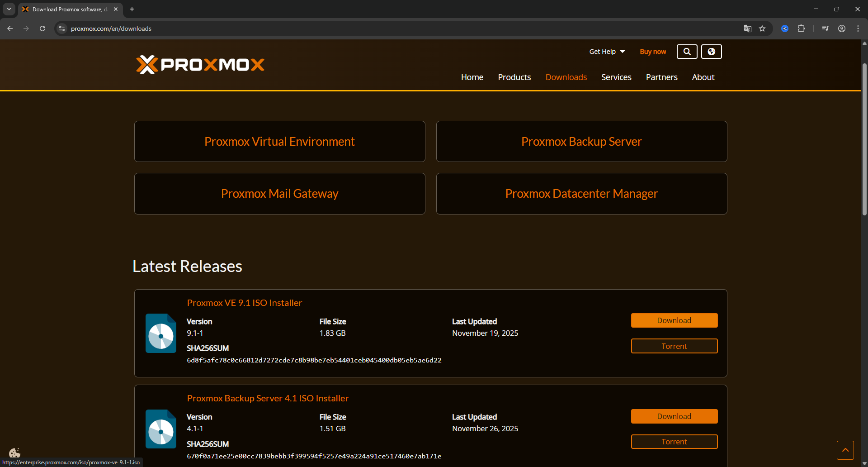
Task: Switch to the Downloads menu item
Action: [x=566, y=77]
